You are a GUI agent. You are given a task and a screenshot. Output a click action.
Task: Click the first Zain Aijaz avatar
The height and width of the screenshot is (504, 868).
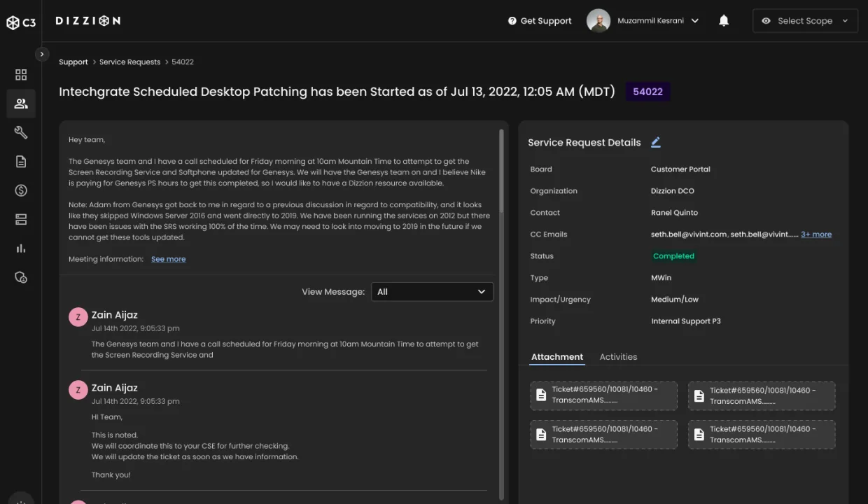tap(78, 317)
